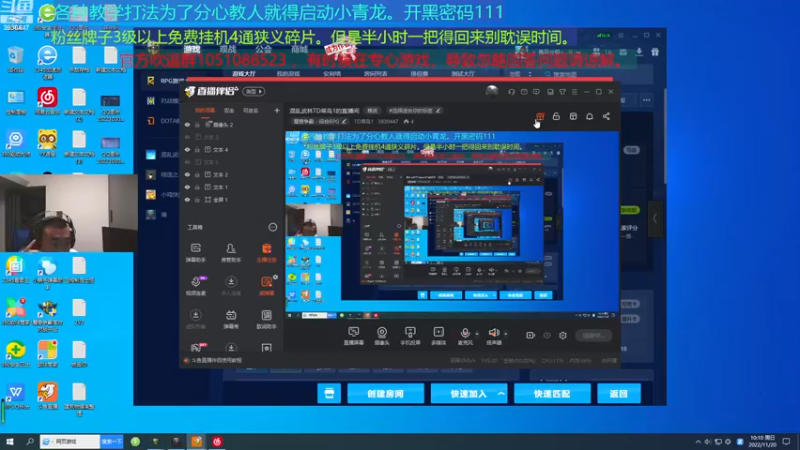This screenshot has width=800, height=450.
Task: Click the taskbar search input box
Action: coord(70,441)
